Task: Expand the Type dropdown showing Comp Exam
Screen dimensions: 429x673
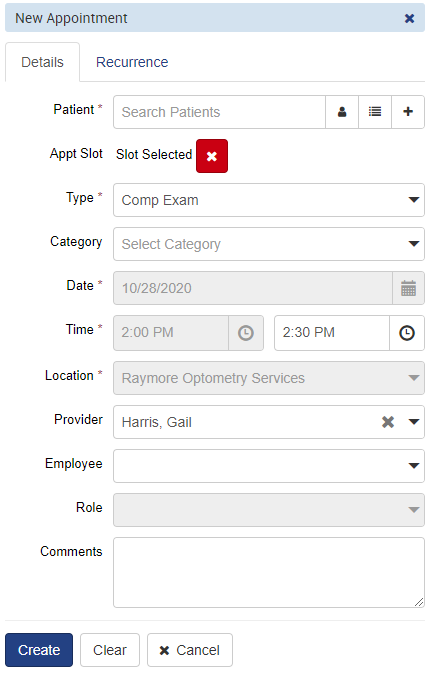Action: (x=269, y=200)
